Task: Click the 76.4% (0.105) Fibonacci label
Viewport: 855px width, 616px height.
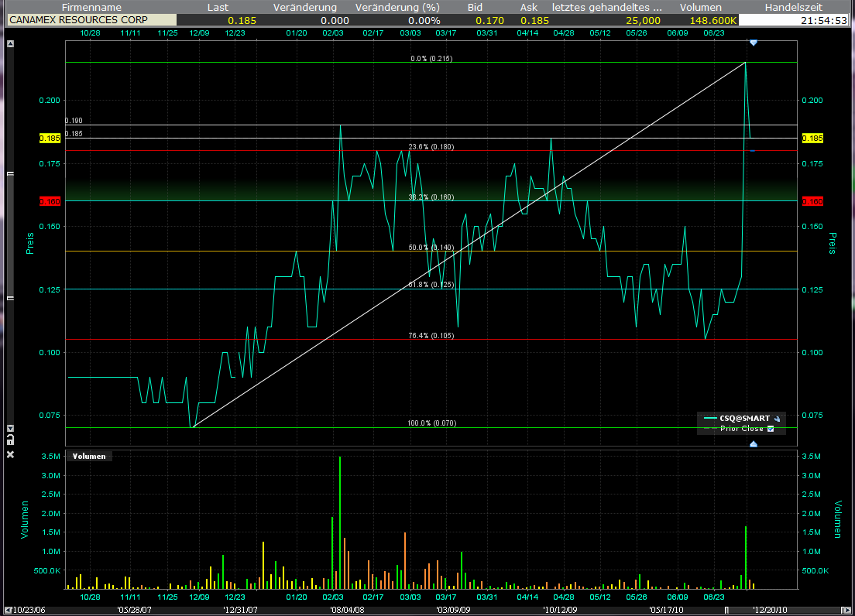Action: coord(431,336)
